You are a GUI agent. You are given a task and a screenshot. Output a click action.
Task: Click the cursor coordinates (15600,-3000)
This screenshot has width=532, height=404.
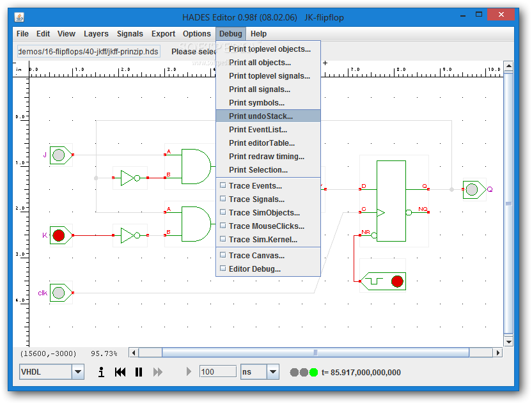pos(48,353)
